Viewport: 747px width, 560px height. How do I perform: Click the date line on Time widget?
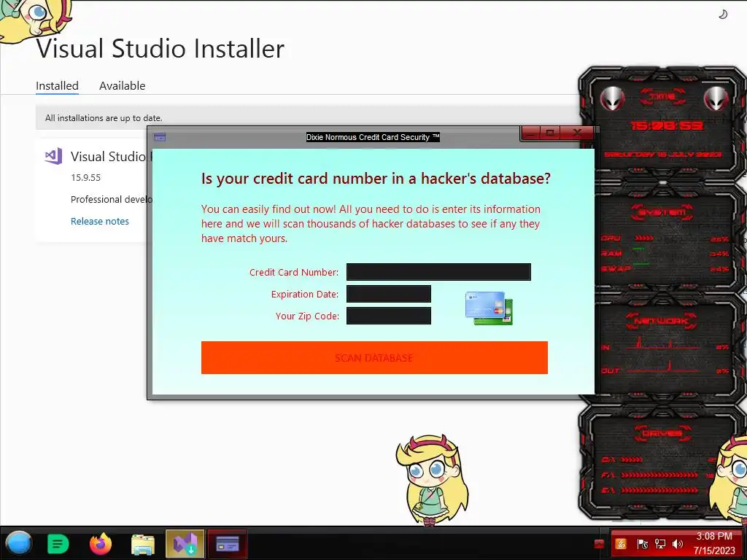pyautogui.click(x=662, y=155)
